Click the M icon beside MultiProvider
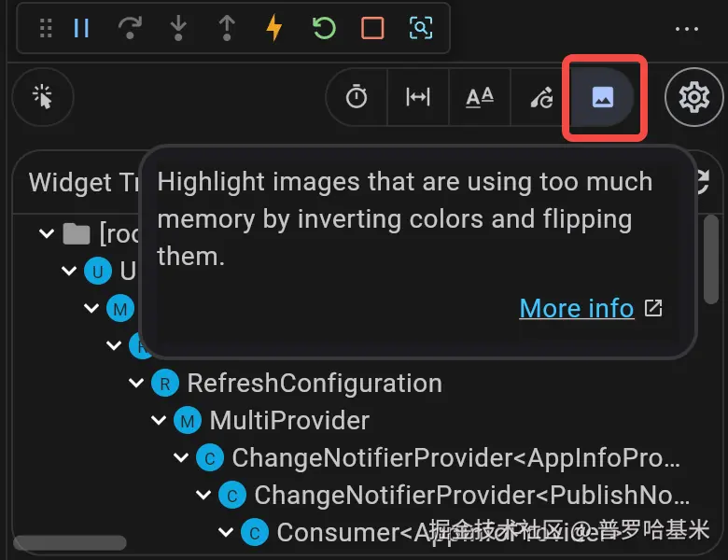 point(188,420)
